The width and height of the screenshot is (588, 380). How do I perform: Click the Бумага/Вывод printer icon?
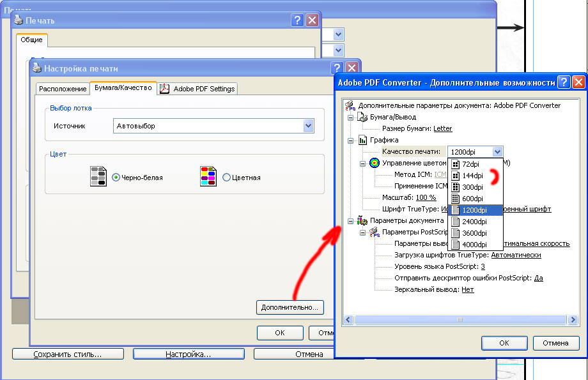pyautogui.click(x=362, y=117)
